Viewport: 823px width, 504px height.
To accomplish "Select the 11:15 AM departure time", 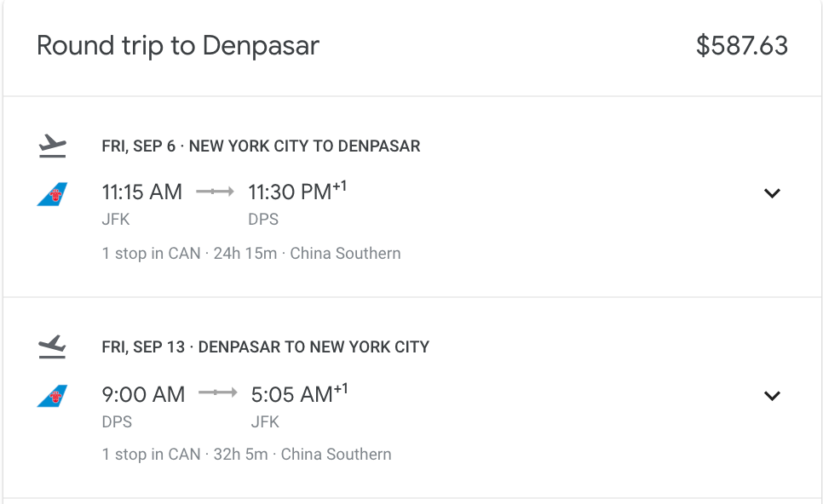I will click(141, 192).
